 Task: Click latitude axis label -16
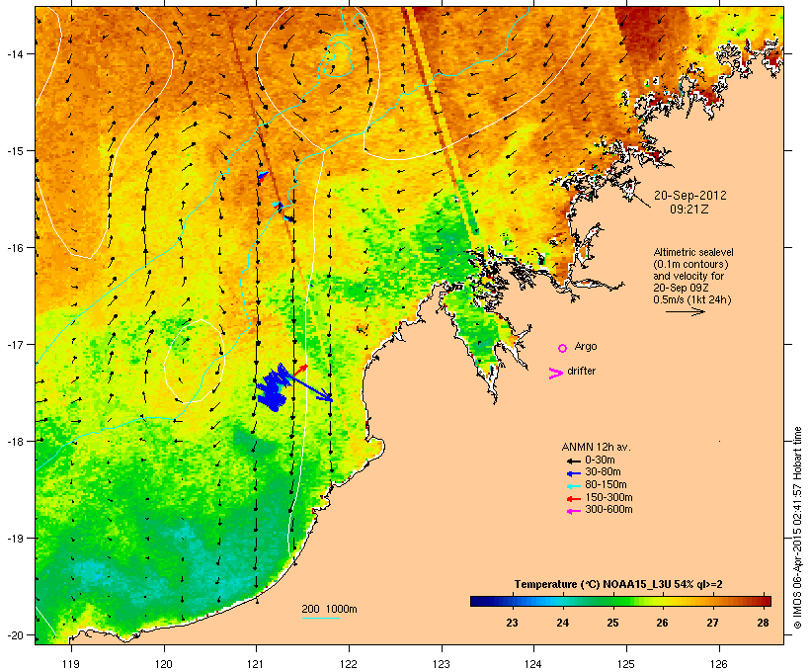(x=15, y=248)
